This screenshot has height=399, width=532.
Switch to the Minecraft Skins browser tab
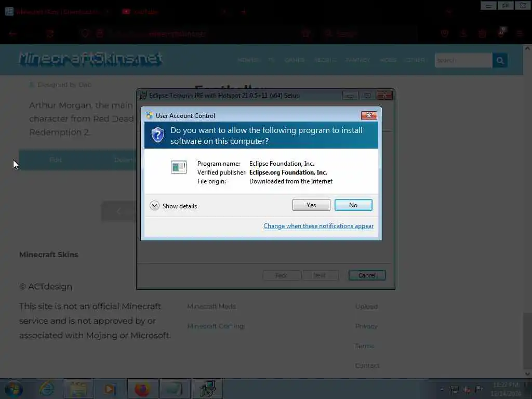click(57, 11)
